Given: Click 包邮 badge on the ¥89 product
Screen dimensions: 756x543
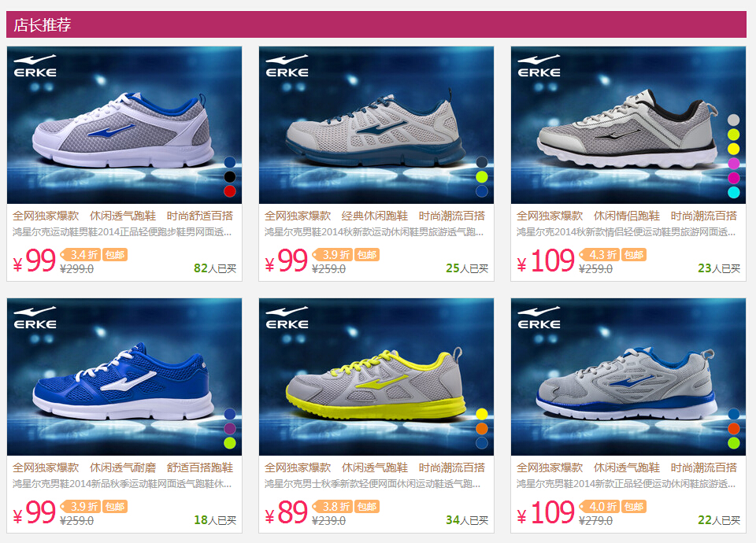Looking at the screenshot, I should pos(367,506).
